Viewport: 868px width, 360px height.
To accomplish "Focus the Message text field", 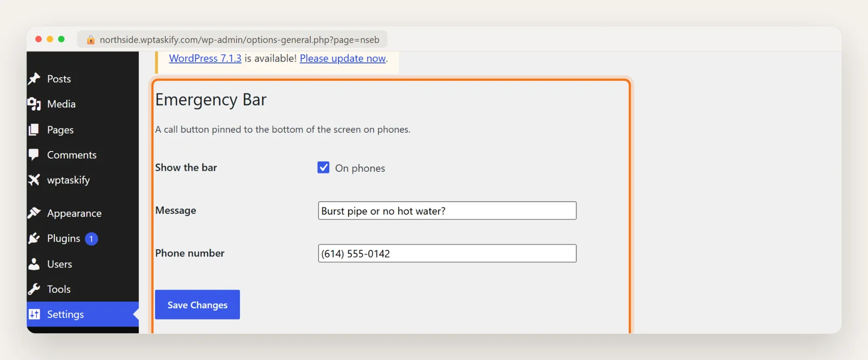I will point(447,211).
